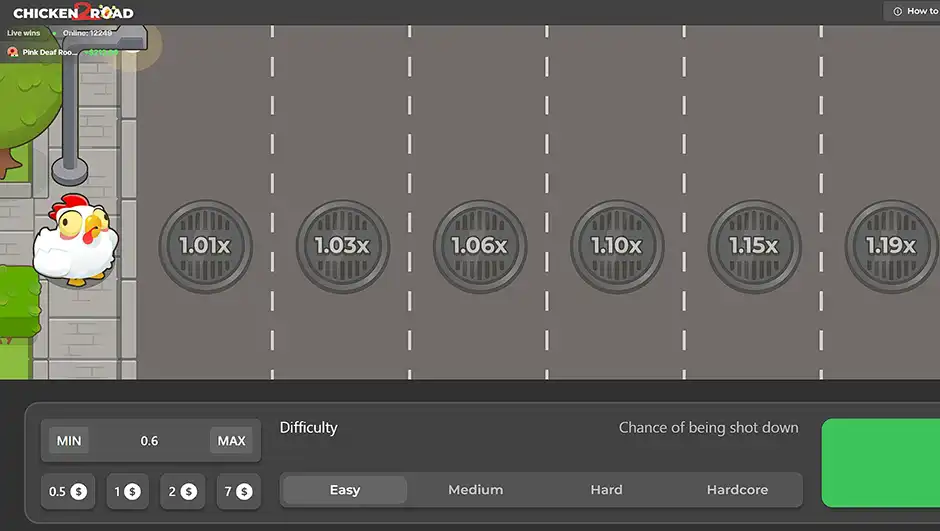Screen dimensions: 940x531
Task: Click the Difficulty heading
Action: tap(309, 427)
